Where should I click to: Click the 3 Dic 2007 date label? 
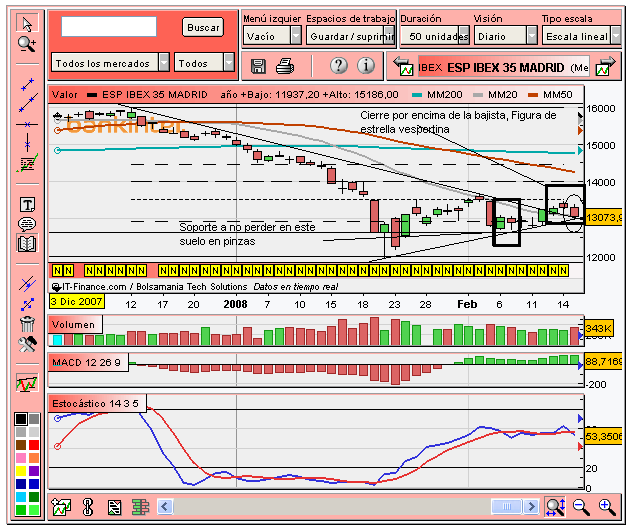point(77,302)
